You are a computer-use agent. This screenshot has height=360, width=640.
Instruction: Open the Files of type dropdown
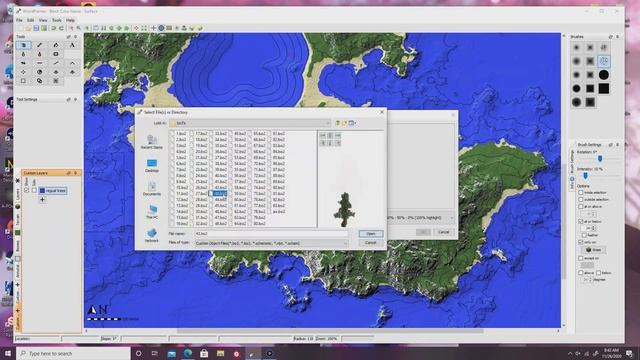click(271, 243)
